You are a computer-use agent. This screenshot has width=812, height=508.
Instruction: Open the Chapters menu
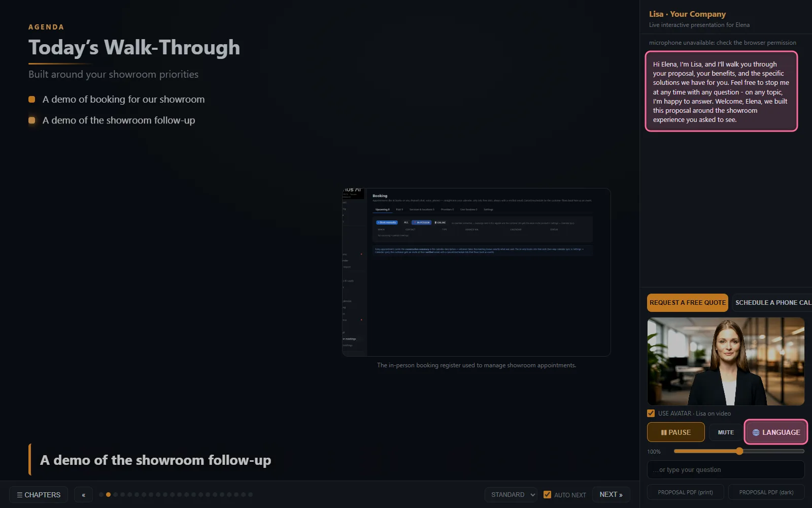coord(39,495)
